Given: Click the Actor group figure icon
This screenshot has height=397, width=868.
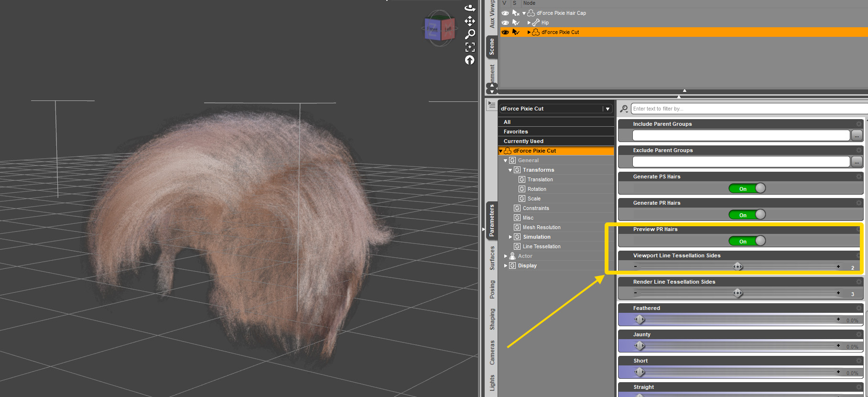Looking at the screenshot, I should pyautogui.click(x=512, y=256).
